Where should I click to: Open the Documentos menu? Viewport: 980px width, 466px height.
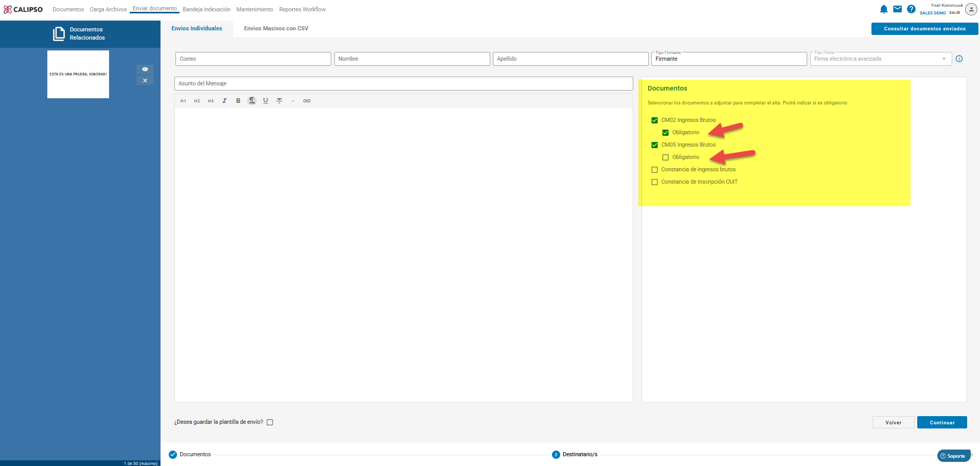point(68,9)
